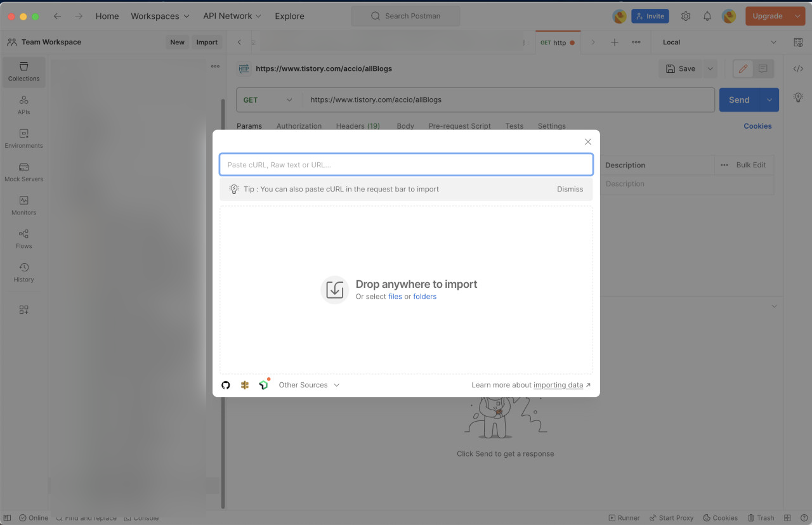The image size is (812, 525).
Task: Click request URL field
Action: tap(509, 100)
